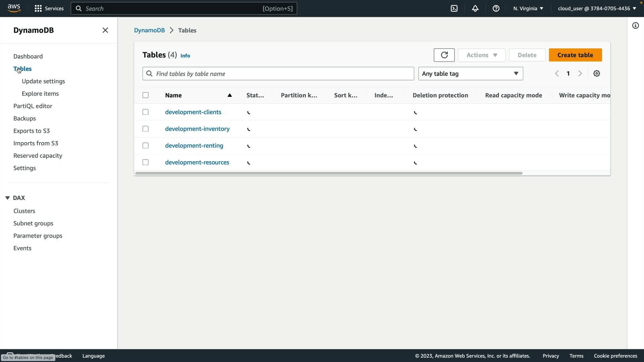The height and width of the screenshot is (362, 644).
Task: Open the CloudShell terminal icon
Action: [x=454, y=8]
